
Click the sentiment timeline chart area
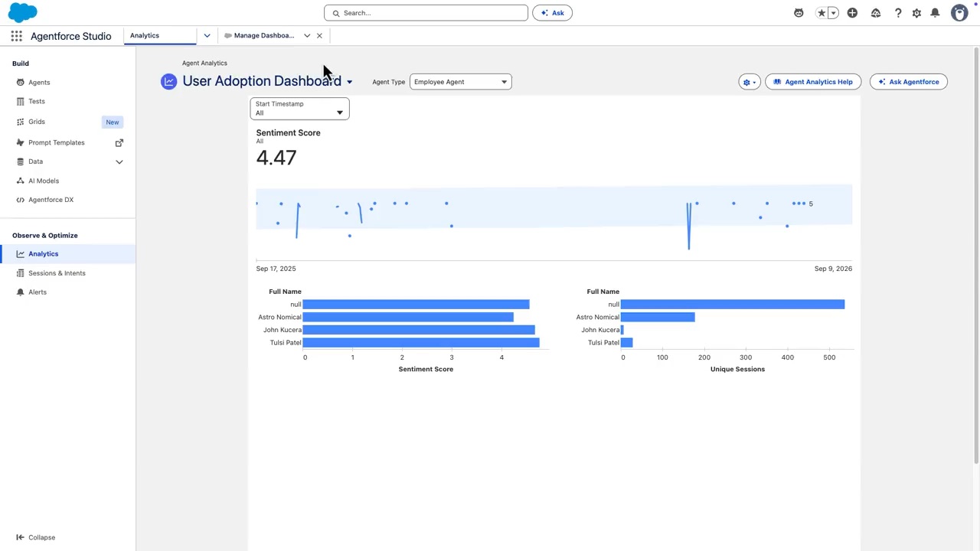point(554,222)
